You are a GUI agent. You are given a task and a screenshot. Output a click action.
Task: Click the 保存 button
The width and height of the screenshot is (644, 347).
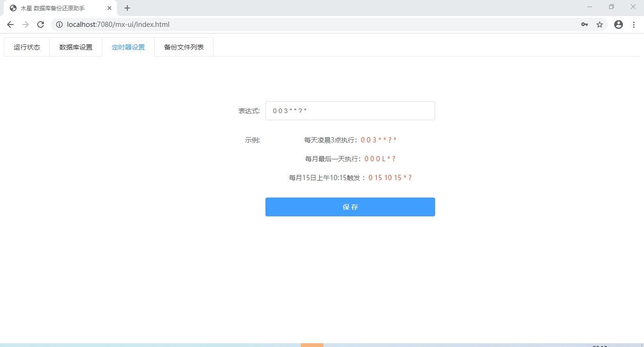pyautogui.click(x=350, y=207)
